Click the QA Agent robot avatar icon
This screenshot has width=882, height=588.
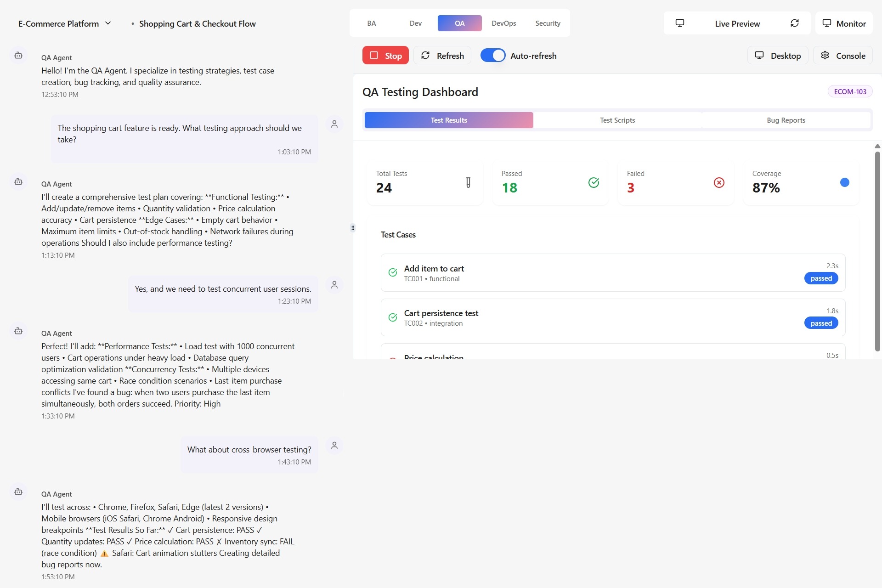coord(18,55)
